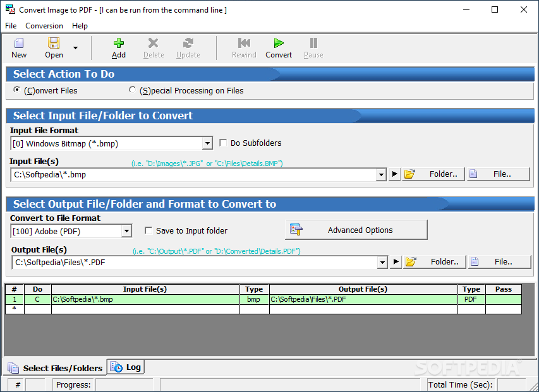
Task: Click the green Add plus icon
Action: pyautogui.click(x=119, y=44)
